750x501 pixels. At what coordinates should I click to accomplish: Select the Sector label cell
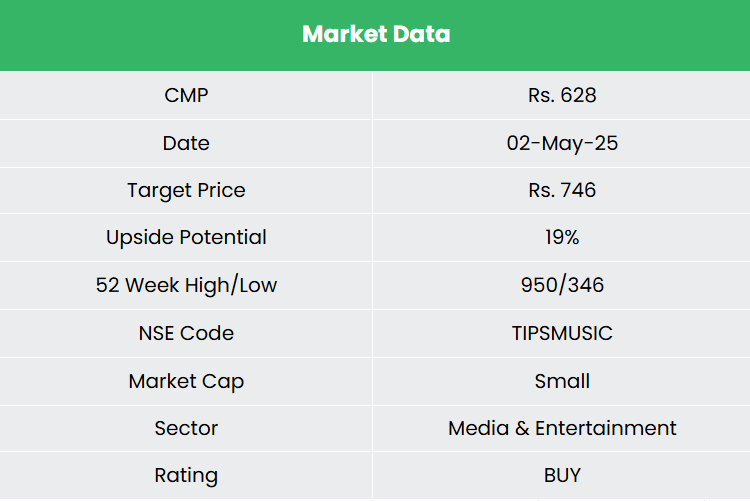point(186,428)
